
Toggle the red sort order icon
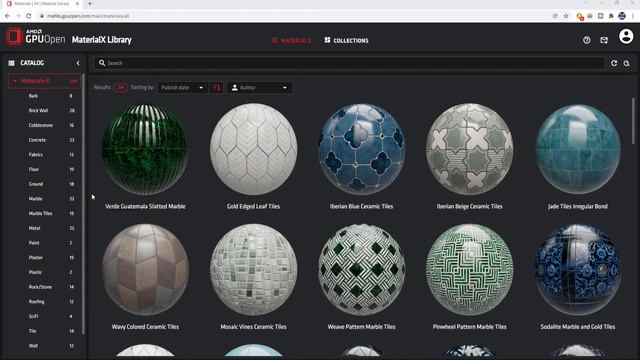pos(216,87)
